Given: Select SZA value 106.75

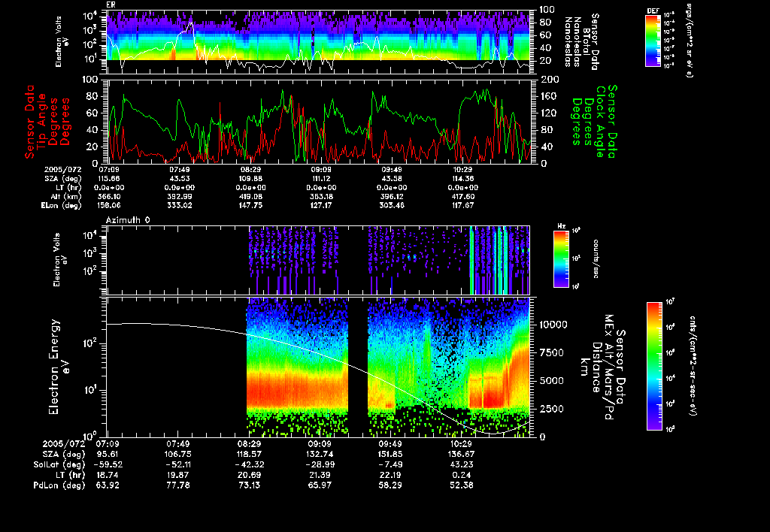Looking at the screenshot, I should [178, 455].
